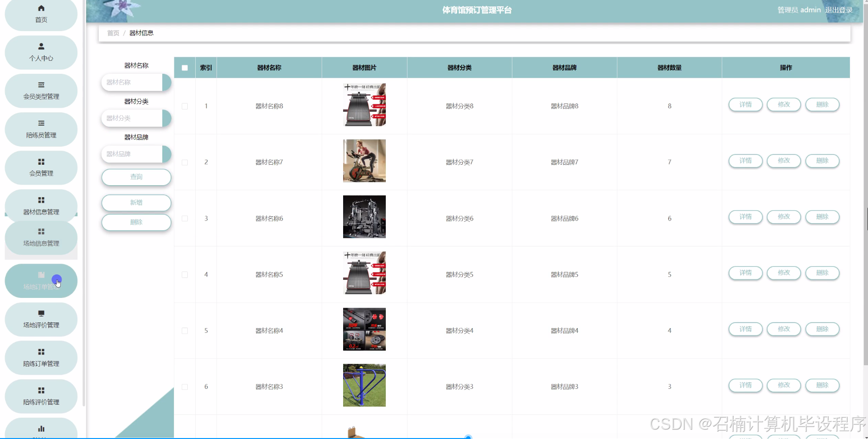868x439 pixels.
Task: Check the box for row 器材名称5
Action: coord(185,275)
